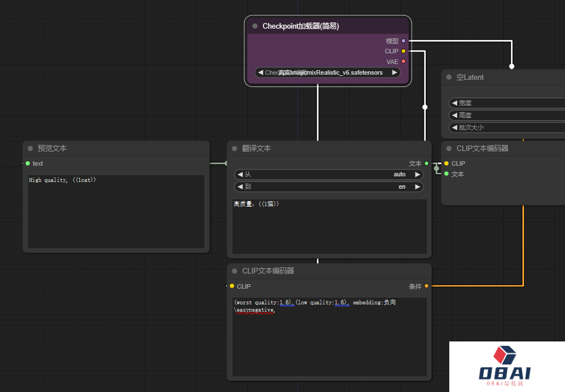Screen dimensions: 565x392
Task: Open the 从 source language combo set to auto
Action: (329, 175)
